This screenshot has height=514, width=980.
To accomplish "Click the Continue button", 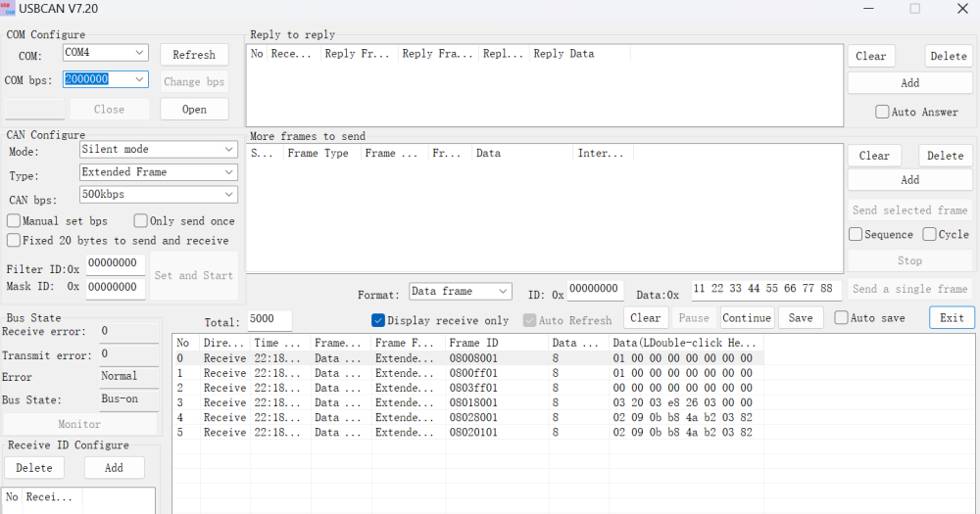I will click(x=747, y=318).
